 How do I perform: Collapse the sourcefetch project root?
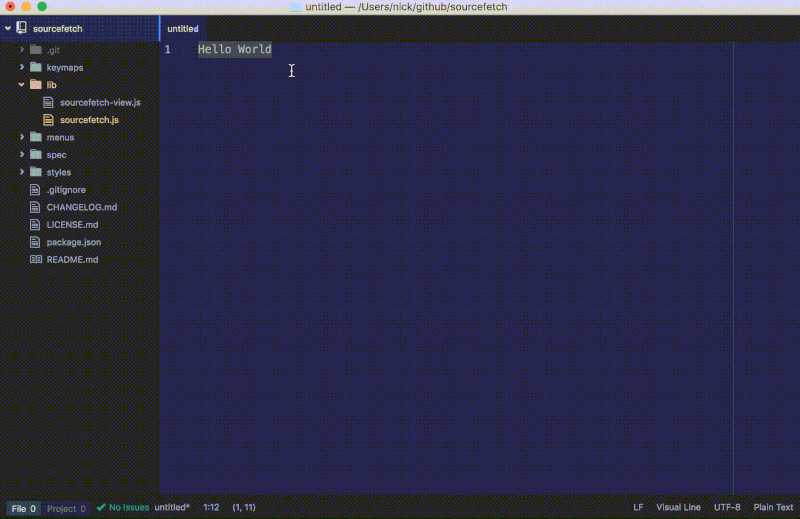tap(8, 29)
